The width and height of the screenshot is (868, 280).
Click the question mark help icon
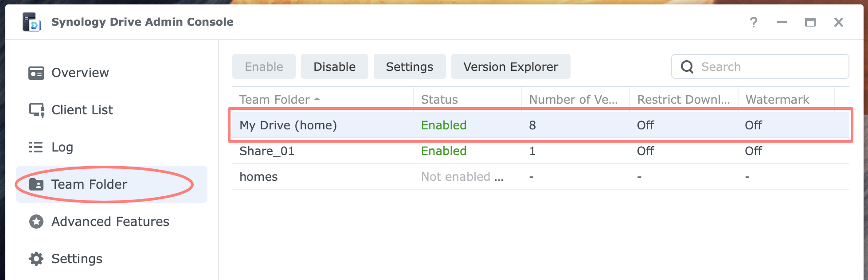pos(754,22)
